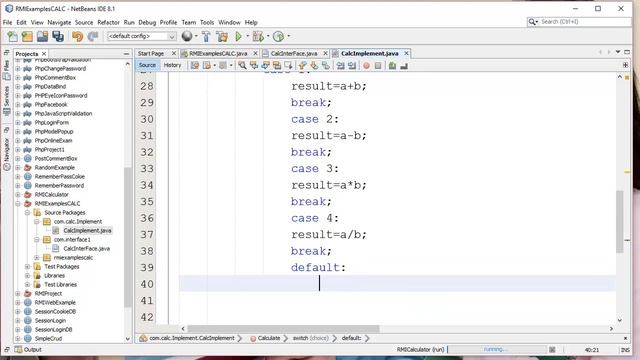Click the Find Previous Occurrence icon
This screenshot has height=360, width=640.
click(254, 65)
